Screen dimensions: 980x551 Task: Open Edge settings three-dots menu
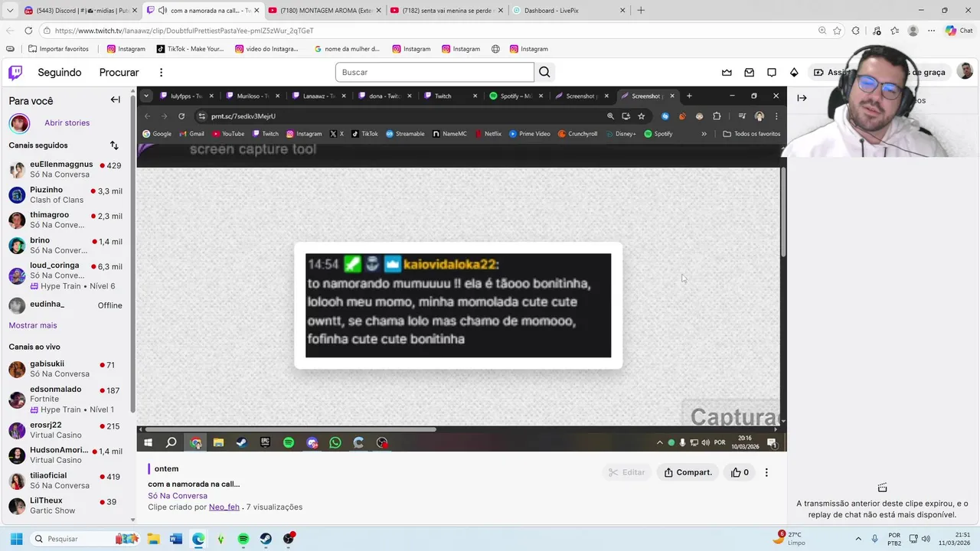(932, 31)
